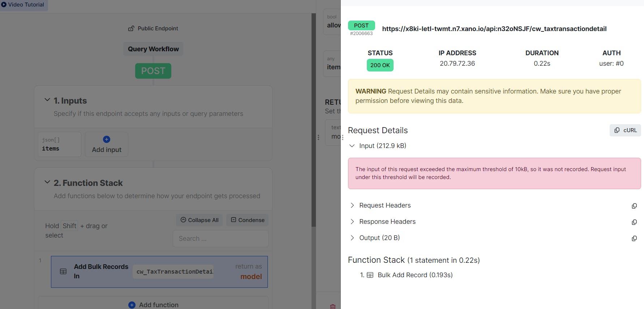The image size is (644, 309).
Task: Expand the Output (20 B) section
Action: pyautogui.click(x=352, y=238)
